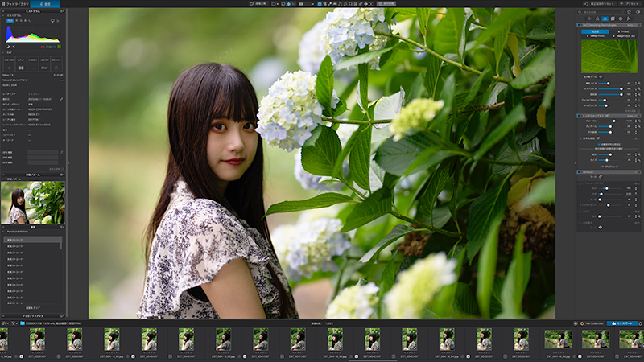
Task: Open the Local adjustments category icon
Action: (x=621, y=19)
